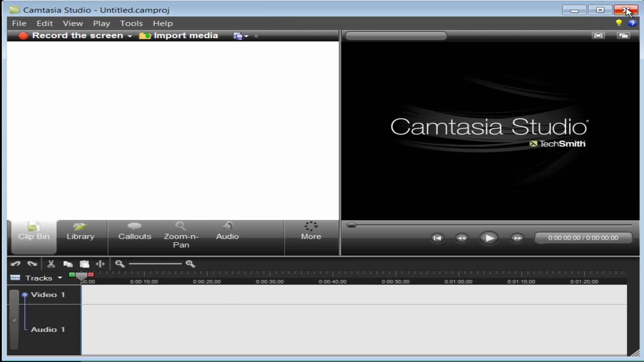Select the Audio 1 track label
This screenshot has width=644, height=362.
pos(48,329)
